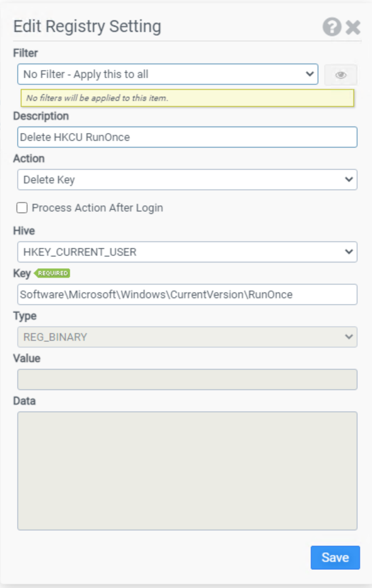Click the Action dropdown chevron arrow
Screen dimensions: 372x588
(x=349, y=179)
